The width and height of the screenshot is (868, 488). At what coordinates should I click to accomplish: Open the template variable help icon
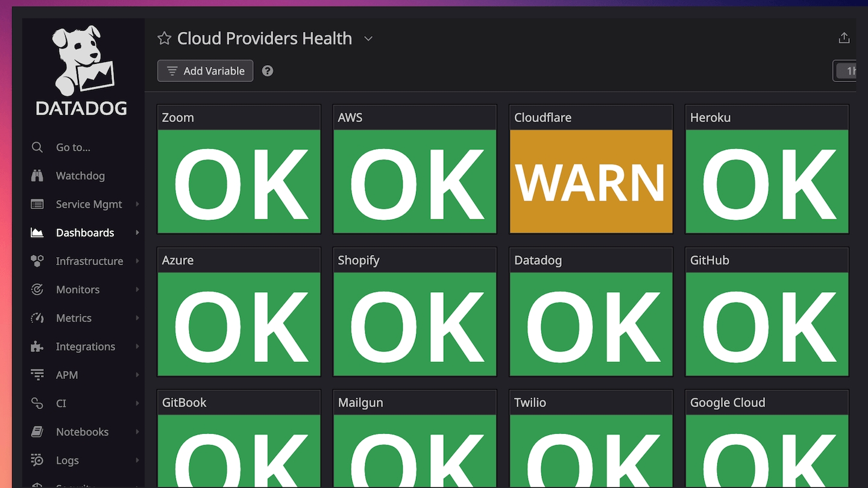coord(268,71)
